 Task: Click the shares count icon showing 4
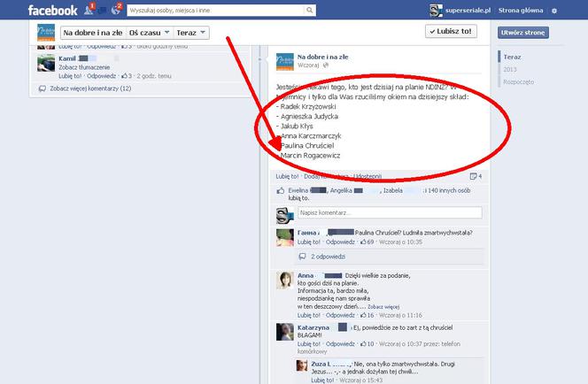pyautogui.click(x=473, y=176)
